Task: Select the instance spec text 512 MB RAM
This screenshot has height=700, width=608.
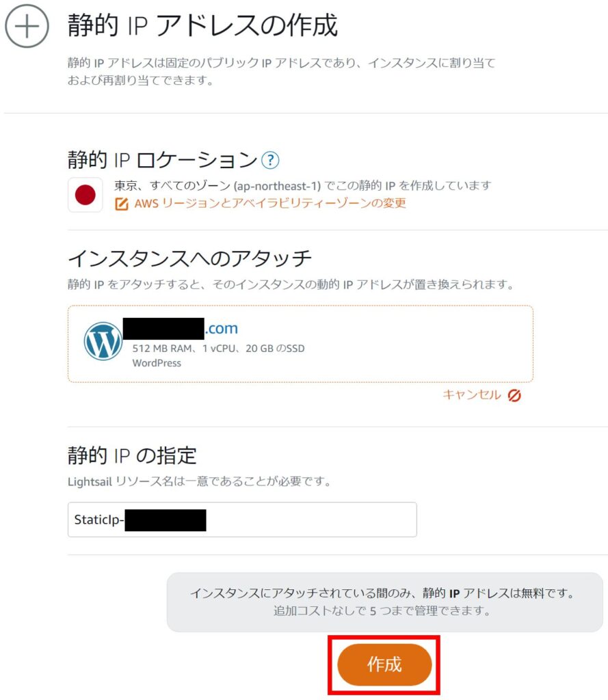Action: point(163,349)
